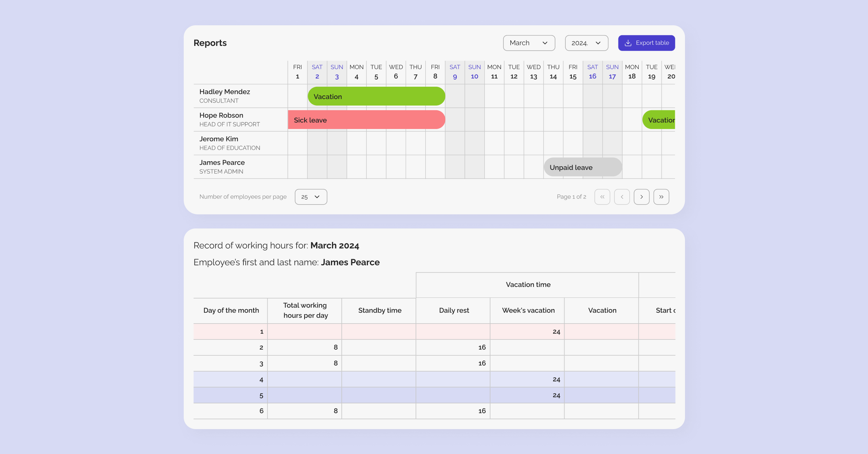868x454 pixels.
Task: Open the March month dropdown
Action: point(529,43)
